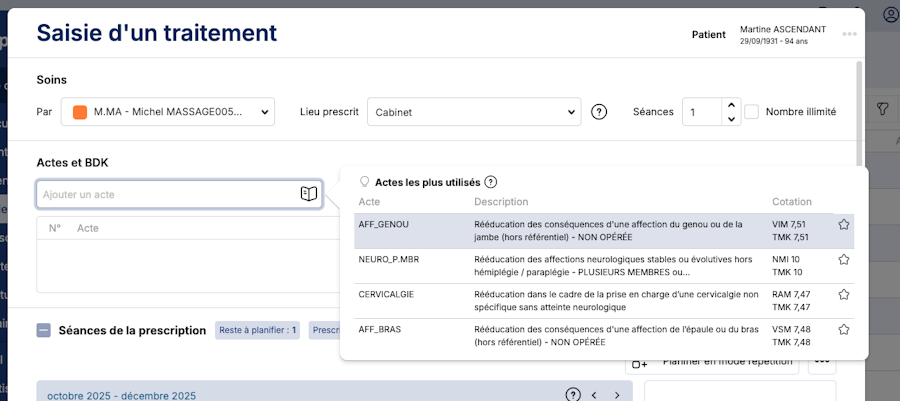This screenshot has height=401, width=900.
Task: Increase the Séances count by one
Action: [x=731, y=105]
